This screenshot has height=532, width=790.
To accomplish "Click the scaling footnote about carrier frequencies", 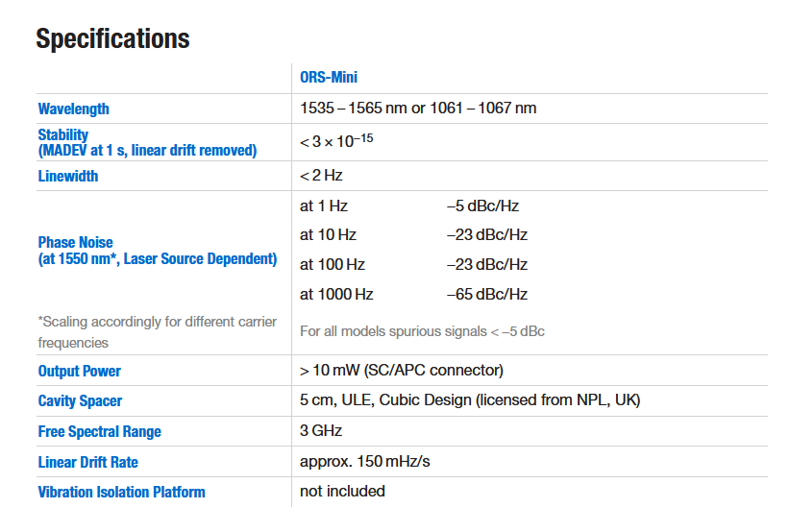I will tap(157, 331).
